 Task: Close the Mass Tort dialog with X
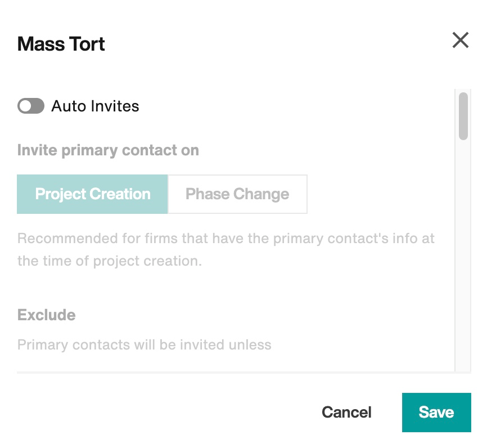pos(461,40)
